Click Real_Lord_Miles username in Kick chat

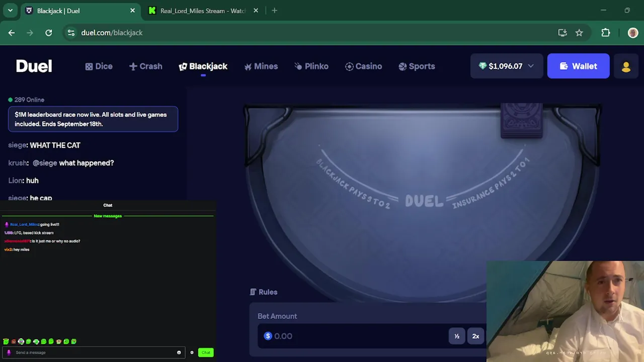click(24, 224)
